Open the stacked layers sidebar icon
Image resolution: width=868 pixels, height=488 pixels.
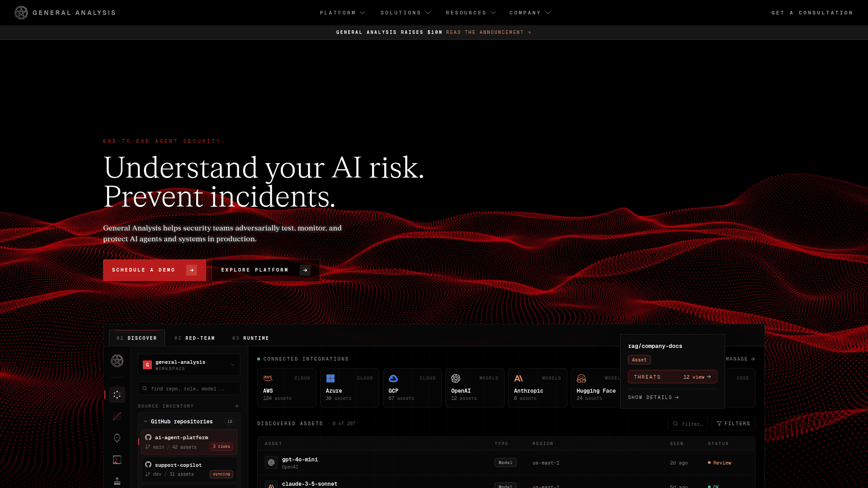click(117, 481)
